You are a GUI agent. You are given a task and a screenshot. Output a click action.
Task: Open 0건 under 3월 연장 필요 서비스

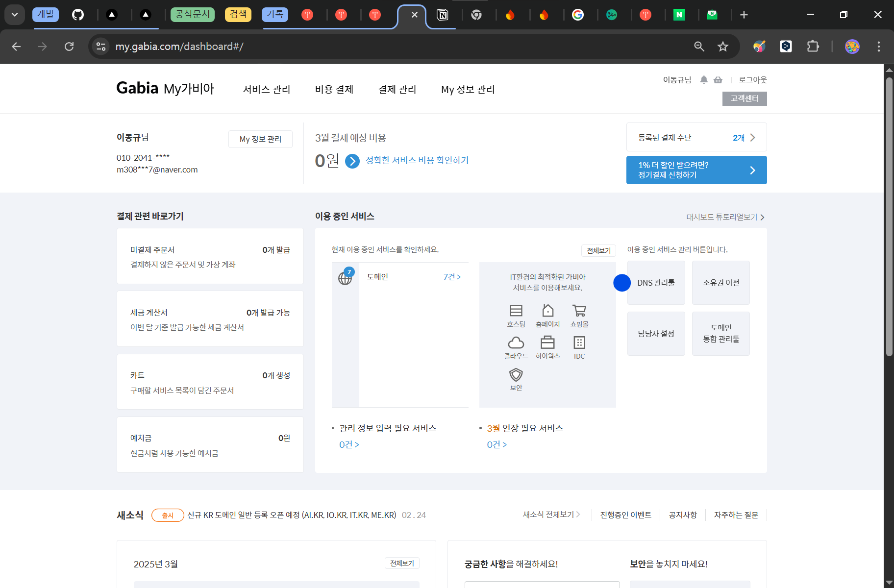(497, 444)
